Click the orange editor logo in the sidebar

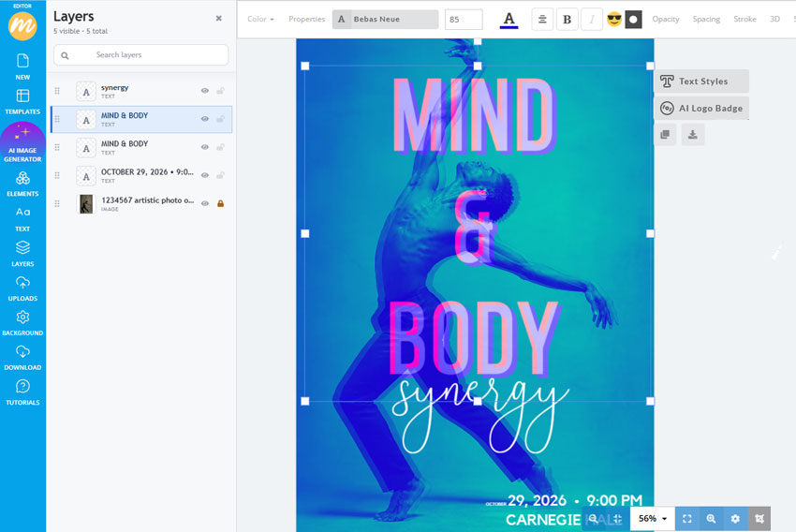[x=22, y=25]
